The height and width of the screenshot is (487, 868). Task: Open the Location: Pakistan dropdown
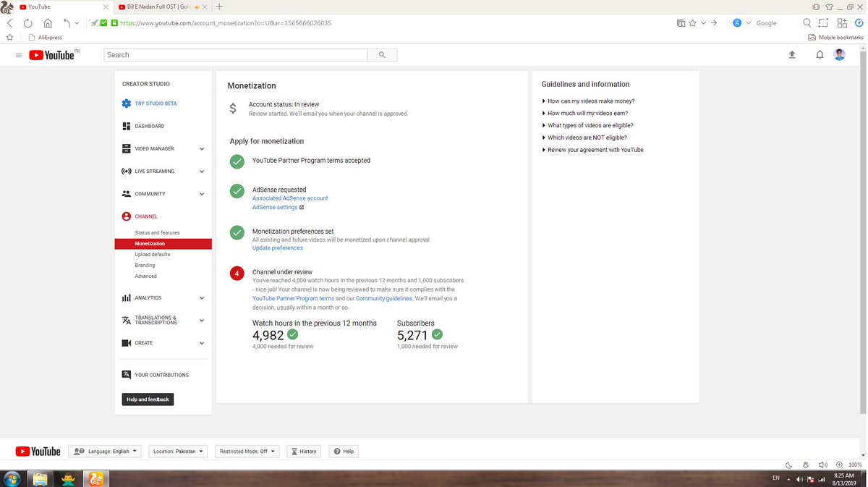(178, 451)
